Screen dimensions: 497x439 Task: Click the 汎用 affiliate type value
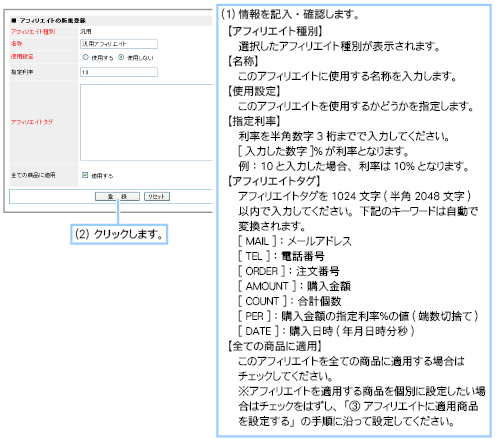[x=85, y=32]
